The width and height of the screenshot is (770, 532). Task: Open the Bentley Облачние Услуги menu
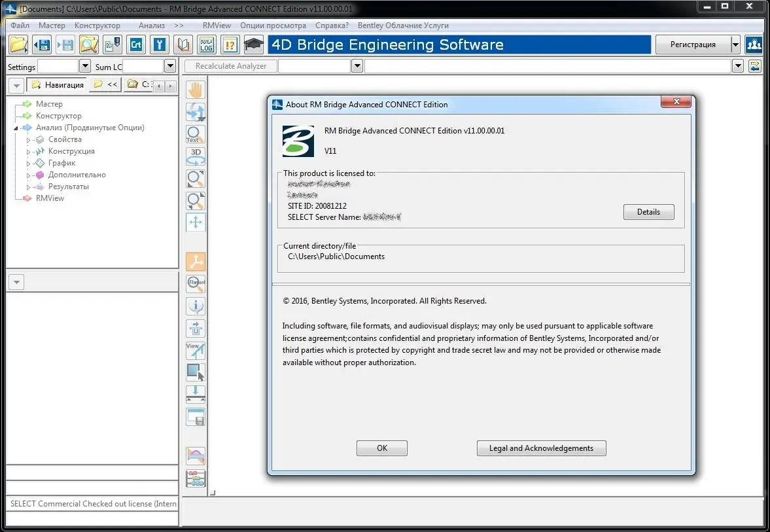tap(403, 25)
